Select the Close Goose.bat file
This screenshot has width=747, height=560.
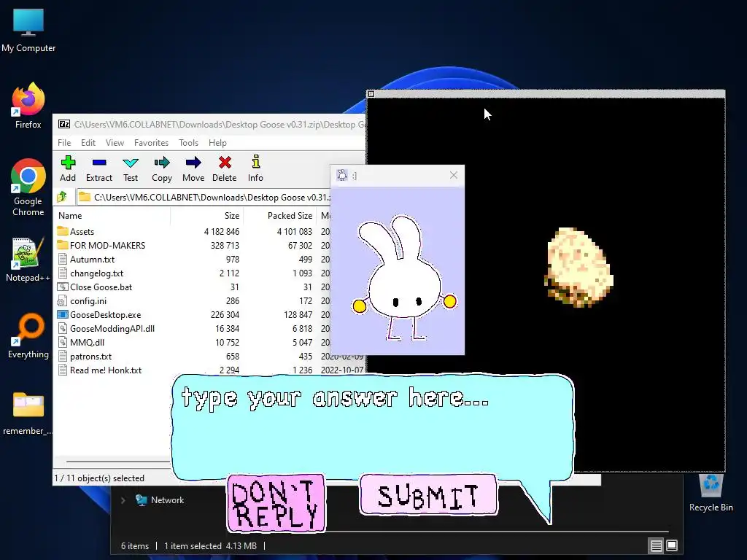pyautogui.click(x=95, y=287)
